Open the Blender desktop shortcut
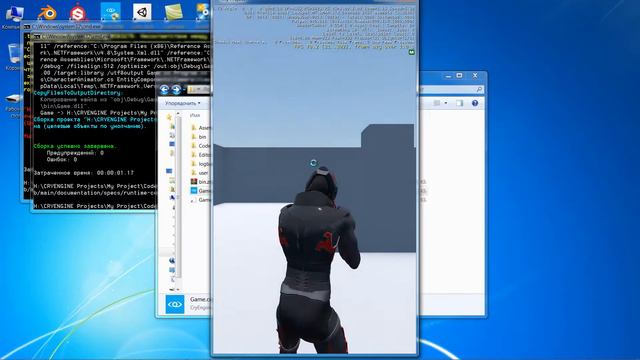The height and width of the screenshot is (360, 640). [x=47, y=13]
